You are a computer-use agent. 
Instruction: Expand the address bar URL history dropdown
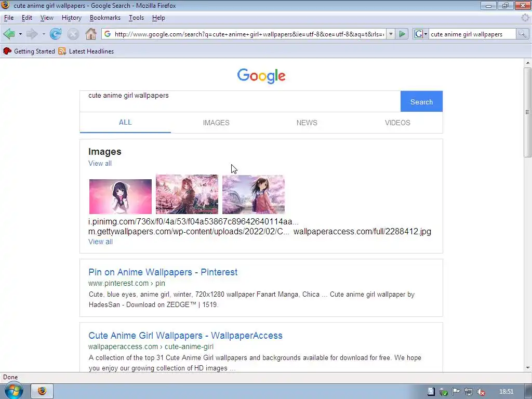click(x=391, y=34)
